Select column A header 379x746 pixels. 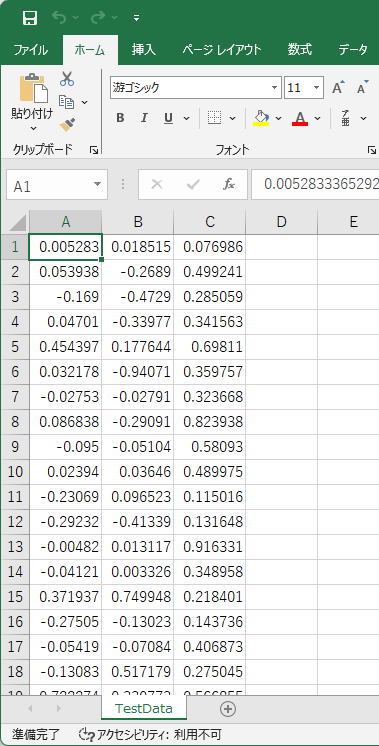point(66,222)
